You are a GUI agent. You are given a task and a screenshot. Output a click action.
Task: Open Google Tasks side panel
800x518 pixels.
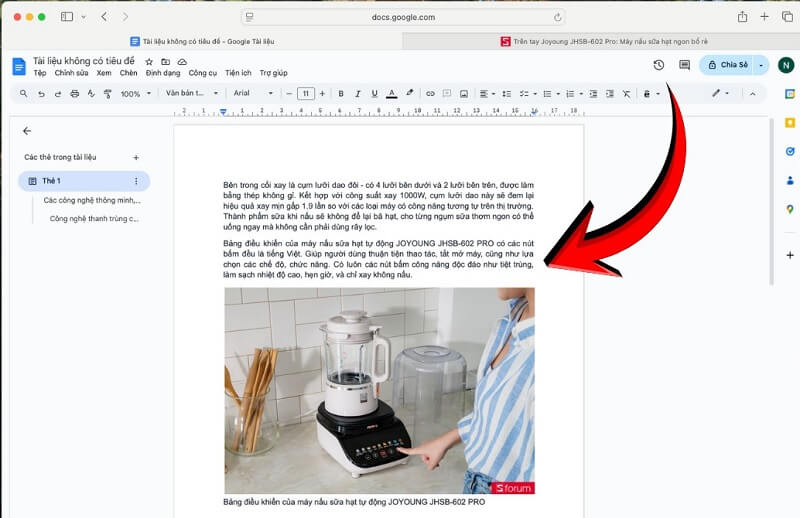click(x=790, y=152)
